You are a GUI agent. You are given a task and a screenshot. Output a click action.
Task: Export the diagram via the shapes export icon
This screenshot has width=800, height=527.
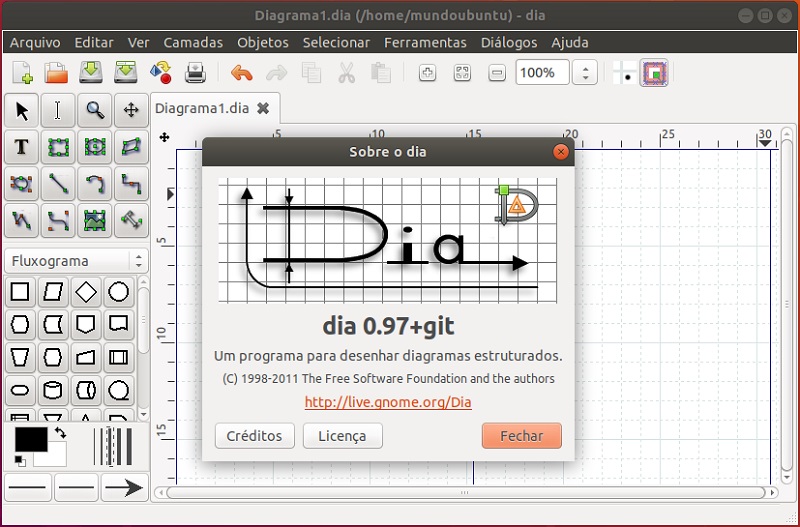point(160,72)
